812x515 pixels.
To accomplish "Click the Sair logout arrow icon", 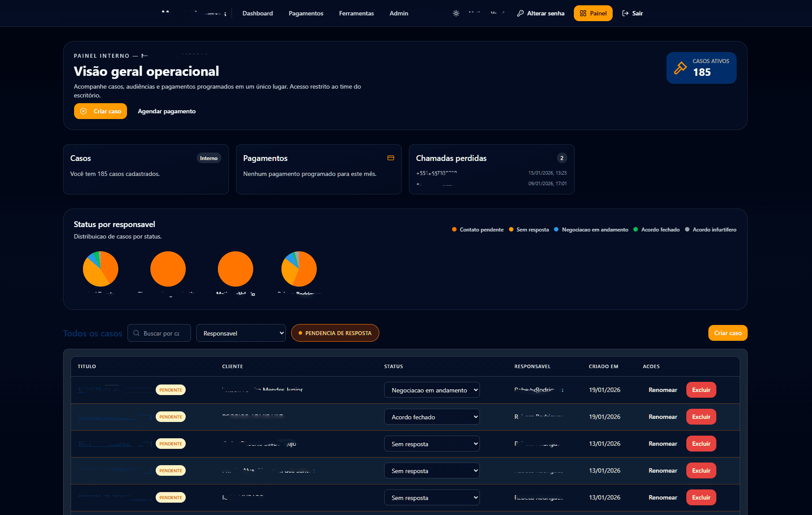I will click(x=625, y=13).
